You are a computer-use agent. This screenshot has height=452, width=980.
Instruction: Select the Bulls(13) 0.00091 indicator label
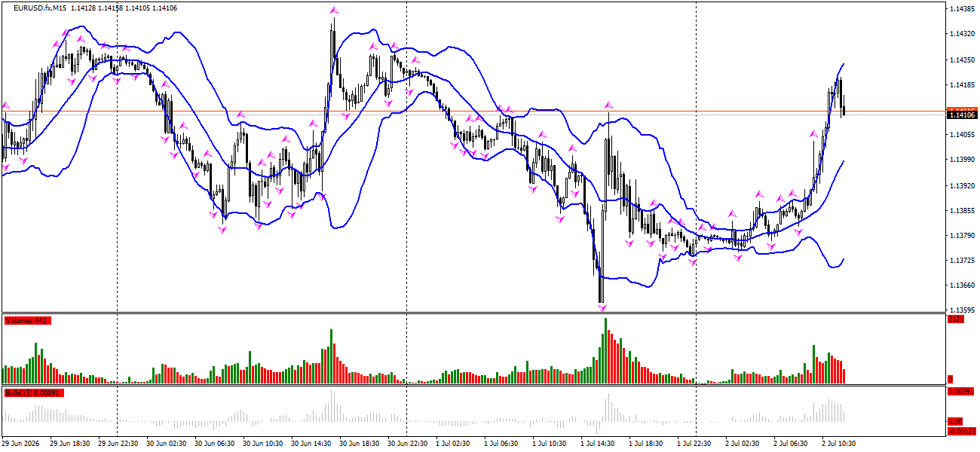click(x=34, y=393)
